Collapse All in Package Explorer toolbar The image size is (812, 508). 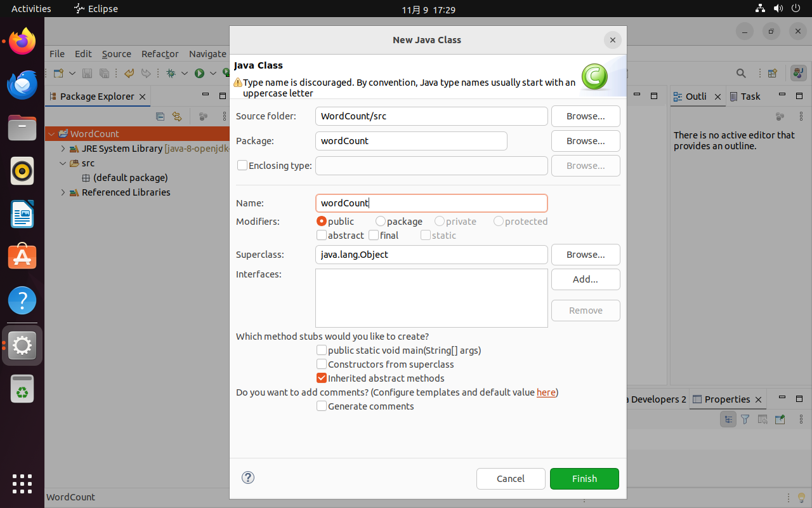160,117
